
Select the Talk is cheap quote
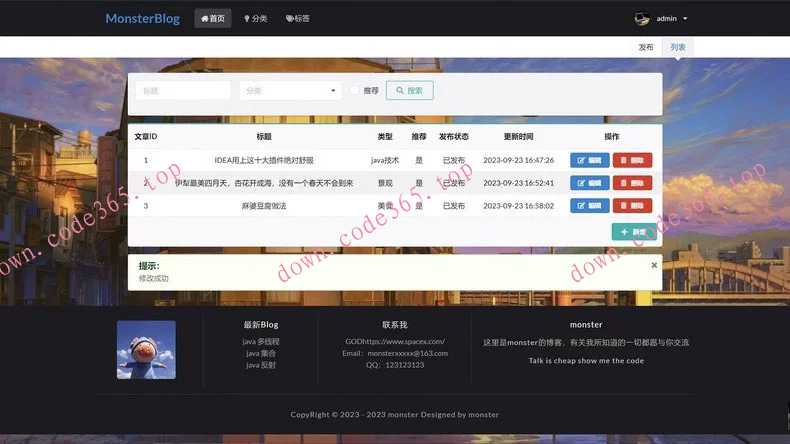click(x=586, y=360)
